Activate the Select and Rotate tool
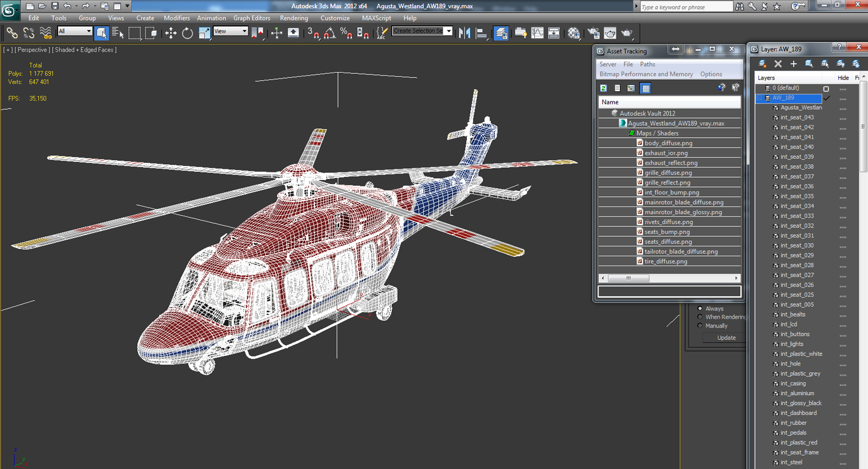The height and width of the screenshot is (469, 868). 188,33
